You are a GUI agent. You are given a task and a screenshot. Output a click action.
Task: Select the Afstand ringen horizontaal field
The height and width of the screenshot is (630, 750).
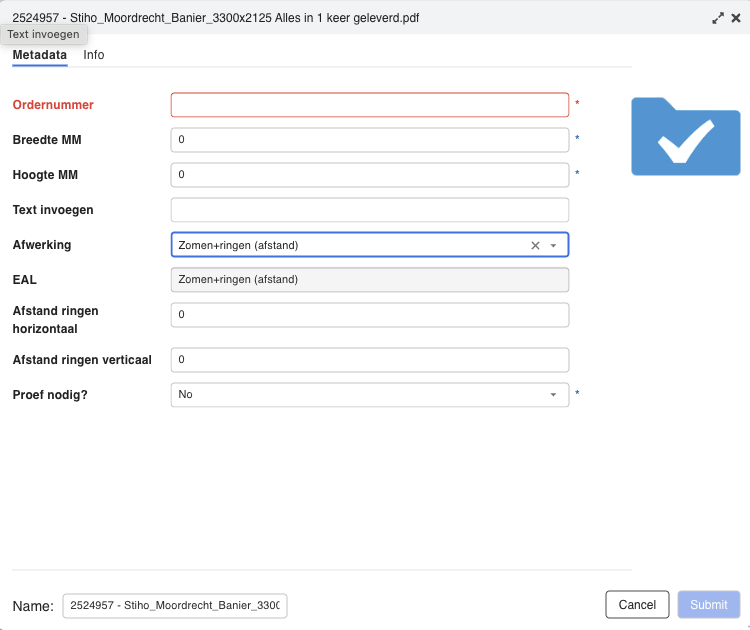tap(369, 315)
